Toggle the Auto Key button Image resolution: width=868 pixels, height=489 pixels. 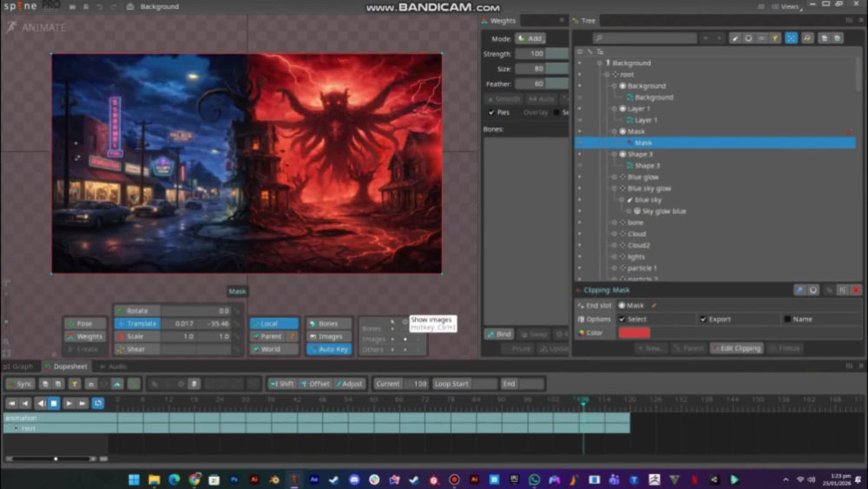coord(329,349)
